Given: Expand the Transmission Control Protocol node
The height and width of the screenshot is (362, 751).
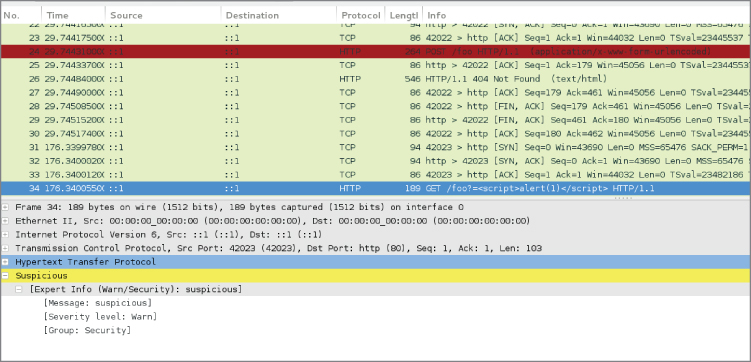Looking at the screenshot, I should [5, 249].
